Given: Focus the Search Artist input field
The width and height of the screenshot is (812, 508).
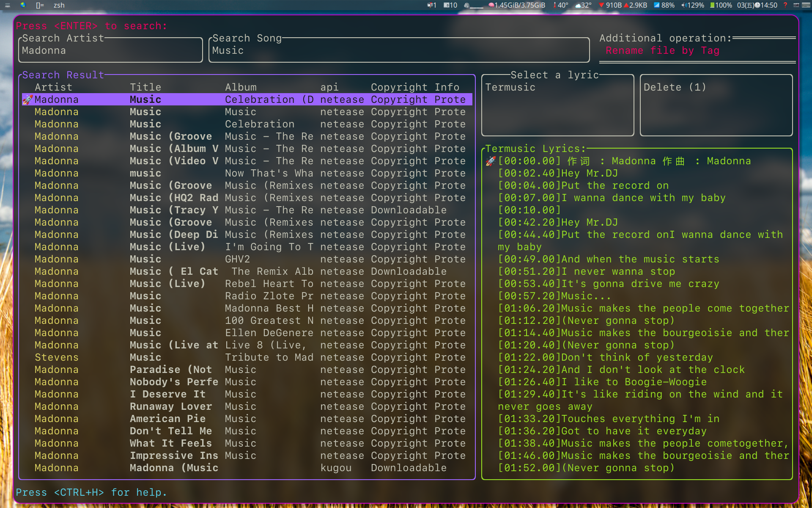Looking at the screenshot, I should (110, 51).
